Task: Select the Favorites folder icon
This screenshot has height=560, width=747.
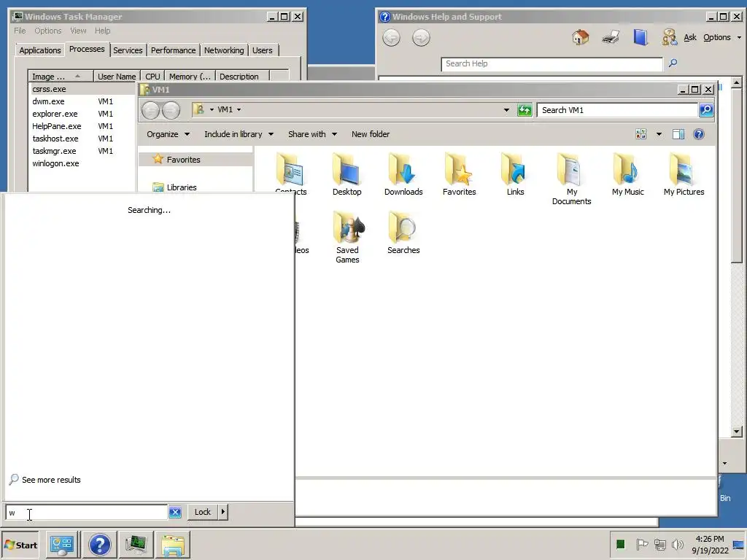Action: point(460,174)
